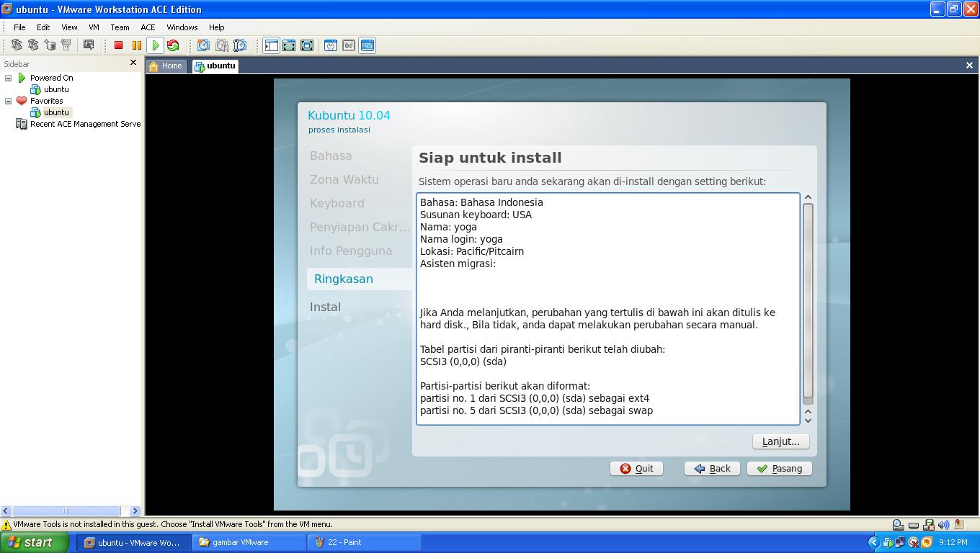Click the Start button on the taskbar
This screenshot has width=980, height=553.
coord(35,542)
